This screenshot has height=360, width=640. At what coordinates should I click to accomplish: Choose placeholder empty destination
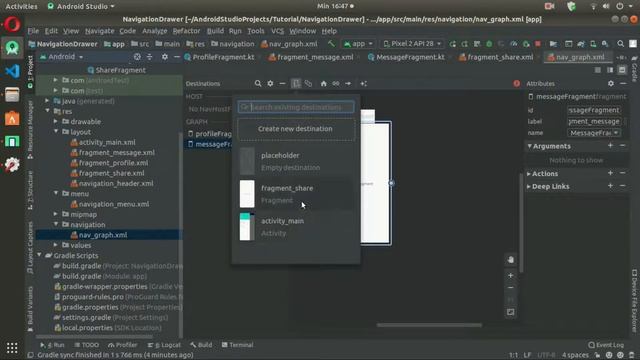click(x=296, y=161)
